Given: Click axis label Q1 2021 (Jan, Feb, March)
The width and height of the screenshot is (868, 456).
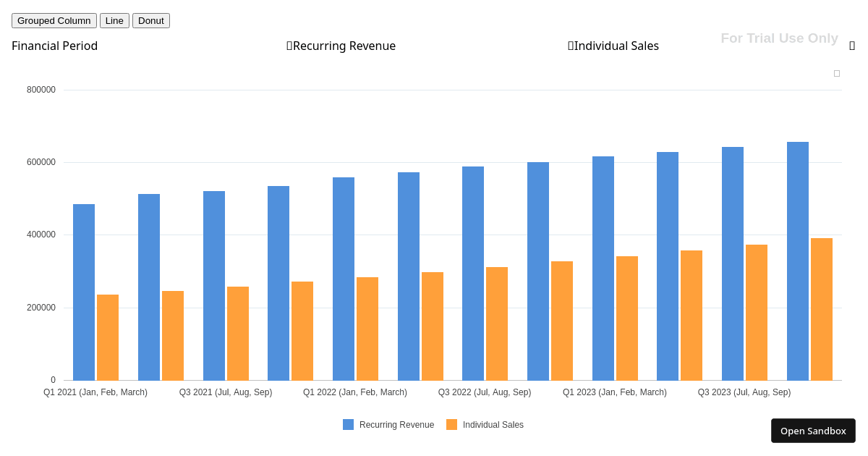Looking at the screenshot, I should [95, 392].
